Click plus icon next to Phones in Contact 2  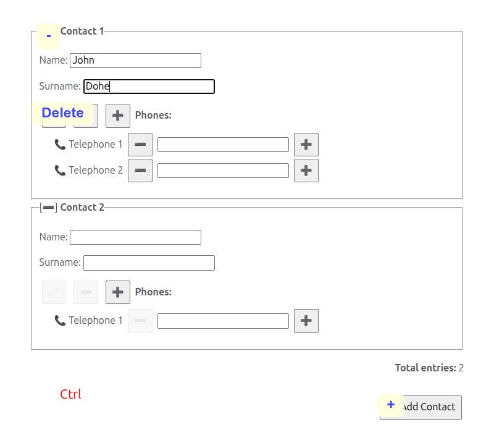[118, 292]
